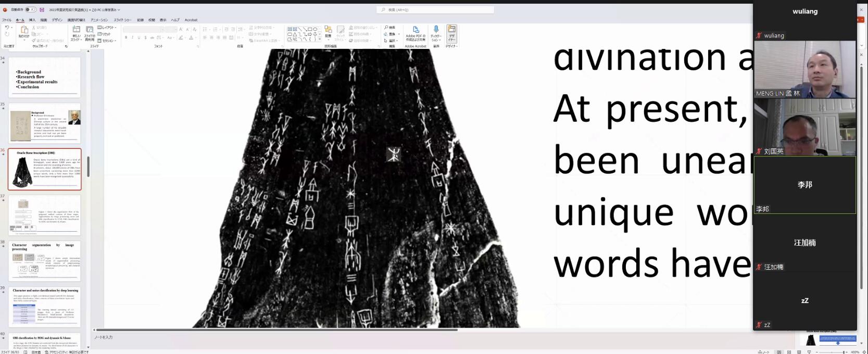
Task: Open the Select (選択) dropdown
Action: (x=391, y=40)
